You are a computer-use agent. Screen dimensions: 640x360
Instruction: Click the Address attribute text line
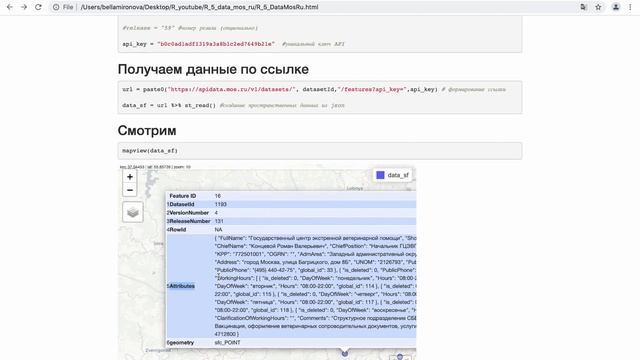315,262
